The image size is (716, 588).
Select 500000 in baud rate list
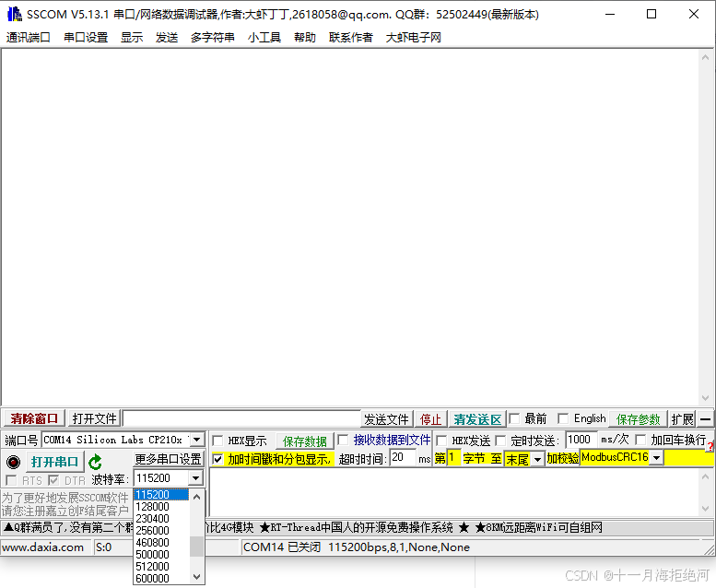(x=161, y=554)
